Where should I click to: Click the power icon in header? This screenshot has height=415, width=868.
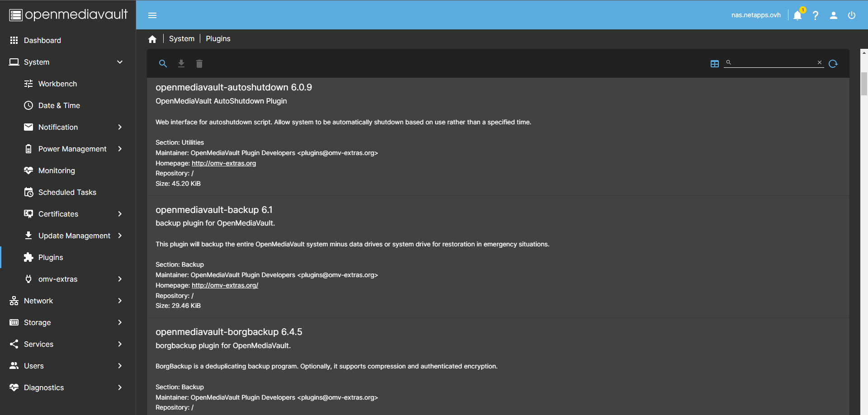click(852, 15)
